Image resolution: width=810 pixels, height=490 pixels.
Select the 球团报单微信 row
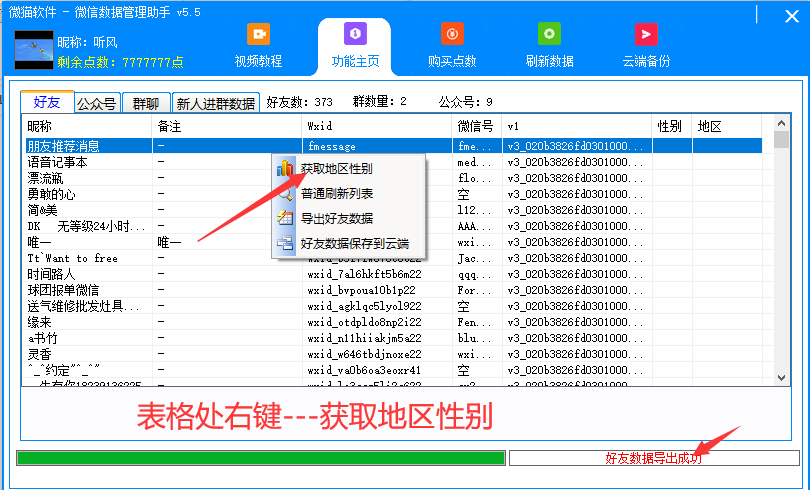pyautogui.click(x=393, y=290)
